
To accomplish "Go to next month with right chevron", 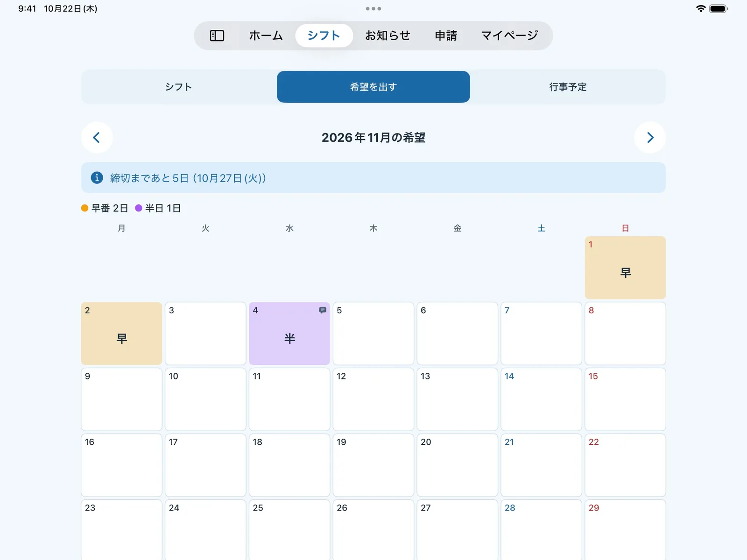I will click(650, 138).
